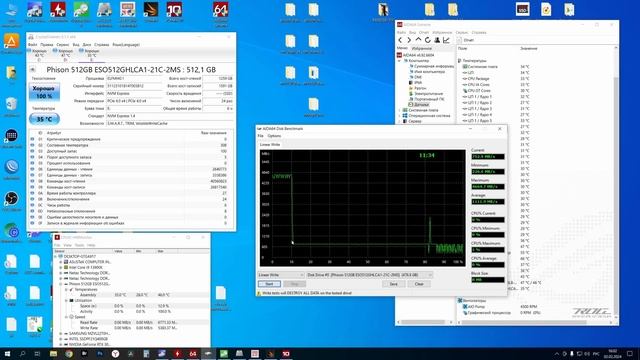Expand NVIDIA GeForce RTX node in HWMonitor
Viewport: 640px width, 360px height.
pyautogui.click(x=61, y=344)
